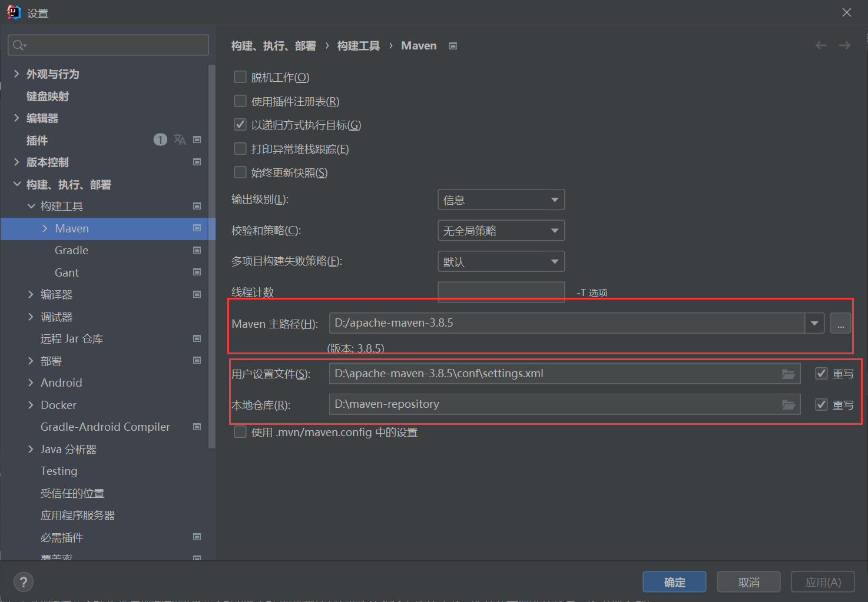Uncheck 重写 next to 本地仓库
Screen dimensions: 868x602
pyautogui.click(x=821, y=404)
